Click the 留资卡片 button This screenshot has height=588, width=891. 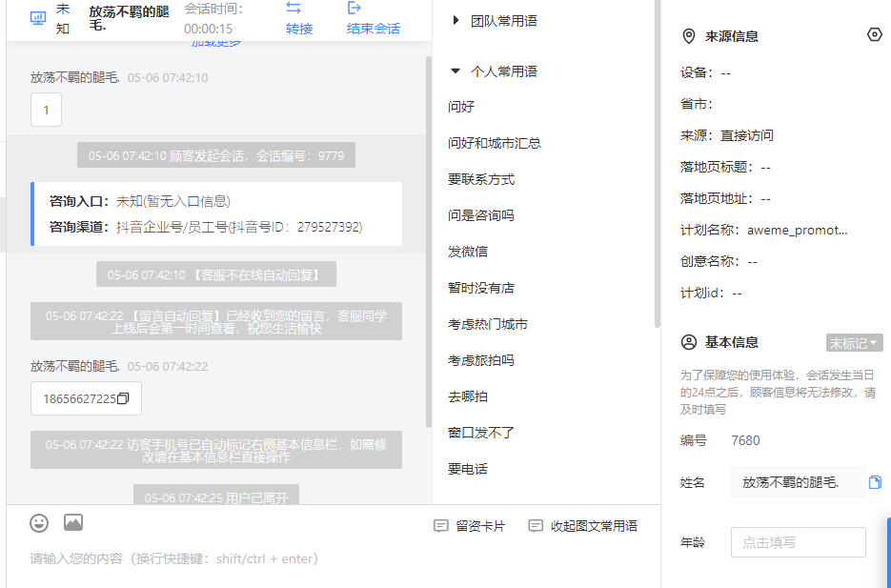pyautogui.click(x=470, y=526)
